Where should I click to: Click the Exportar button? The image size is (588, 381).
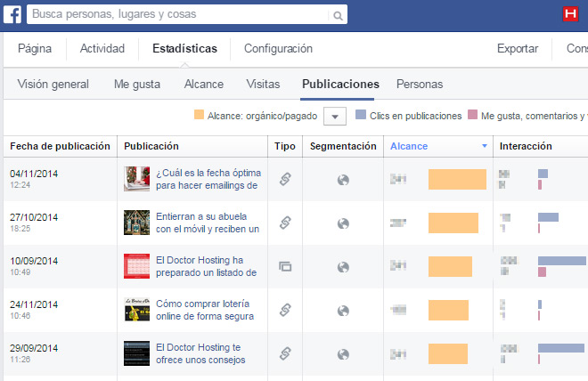tap(518, 48)
